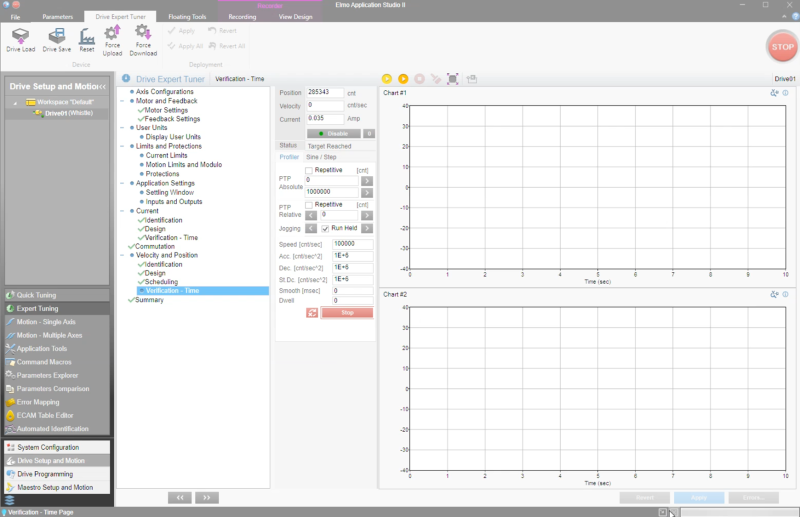800x517 pixels.
Task: Switch to the Parameters ribbon tab
Action: (x=57, y=17)
